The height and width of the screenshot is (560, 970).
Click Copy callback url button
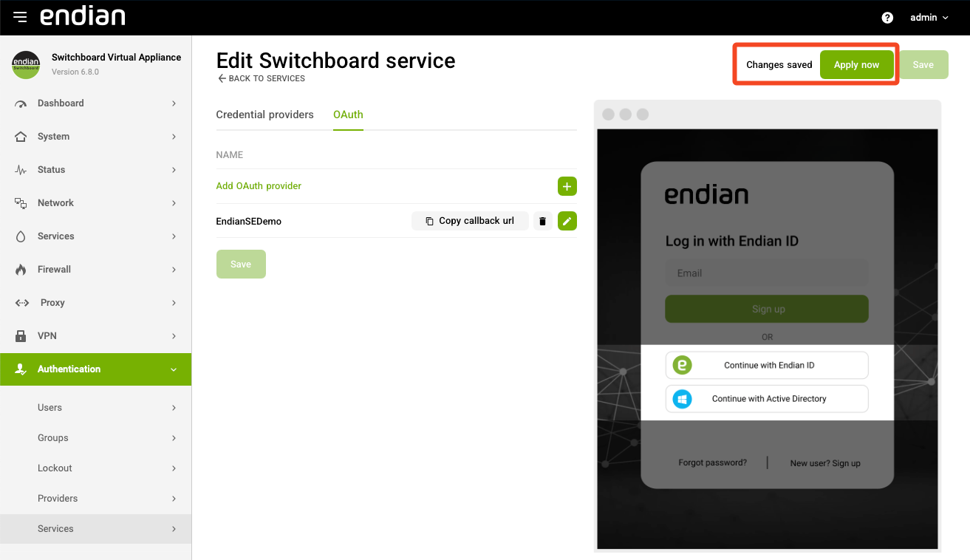[470, 221]
